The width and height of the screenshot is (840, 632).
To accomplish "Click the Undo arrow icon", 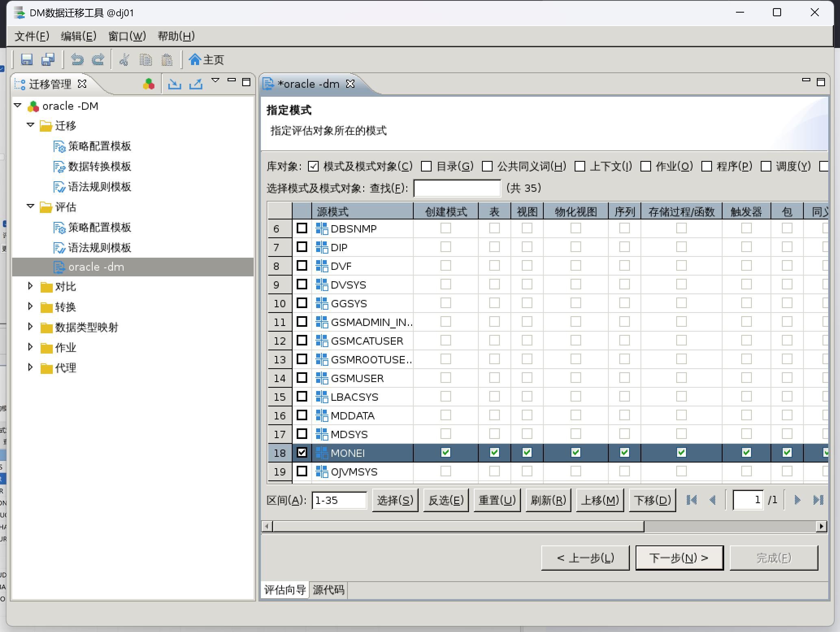I will click(77, 60).
